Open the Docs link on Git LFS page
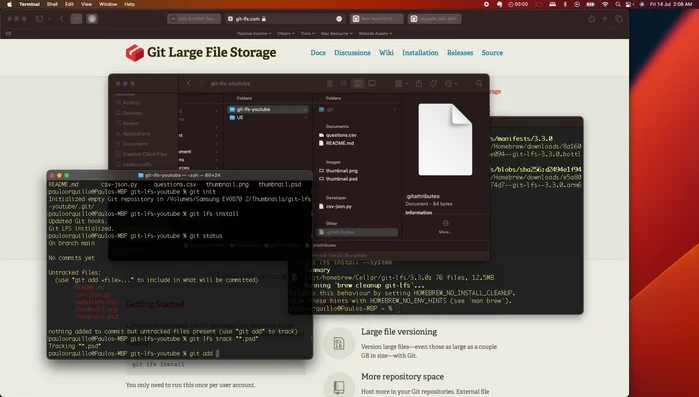 point(318,53)
